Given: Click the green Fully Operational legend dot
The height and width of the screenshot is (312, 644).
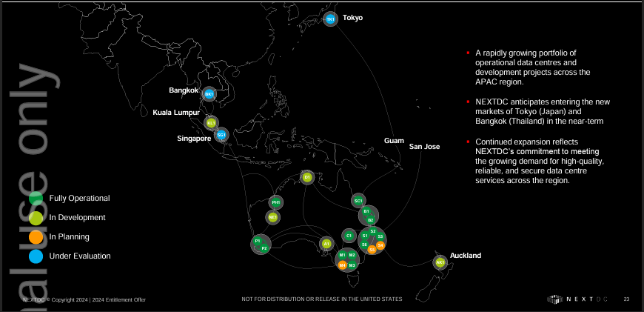Looking at the screenshot, I should coord(36,199).
